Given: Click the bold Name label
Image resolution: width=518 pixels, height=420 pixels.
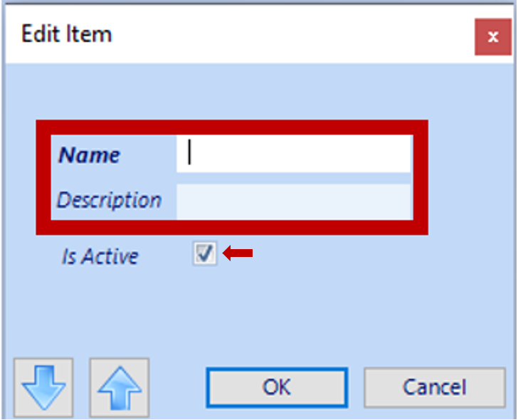Looking at the screenshot, I should pos(89,154).
